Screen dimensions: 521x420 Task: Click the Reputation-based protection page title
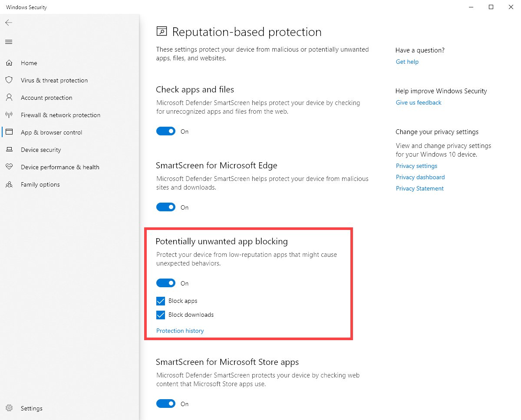point(247,32)
